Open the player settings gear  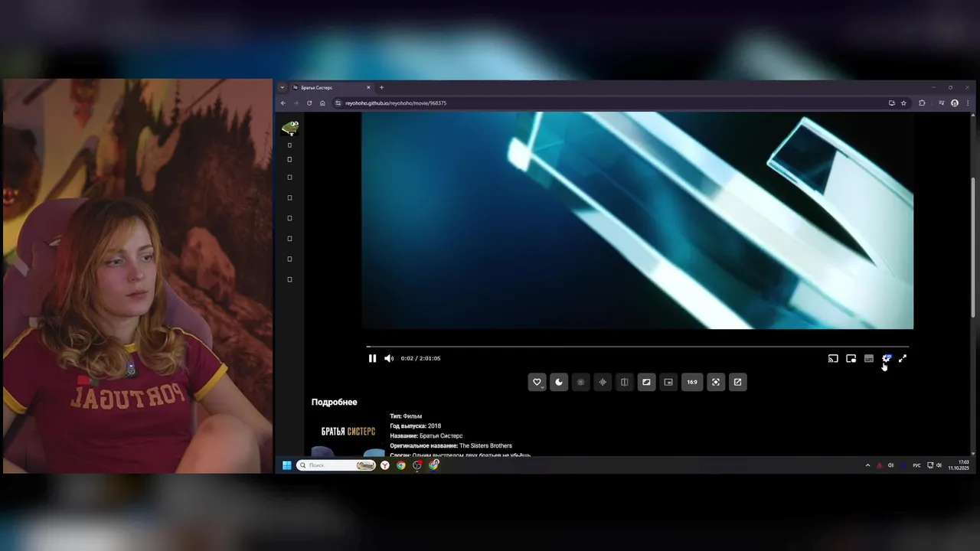click(887, 358)
